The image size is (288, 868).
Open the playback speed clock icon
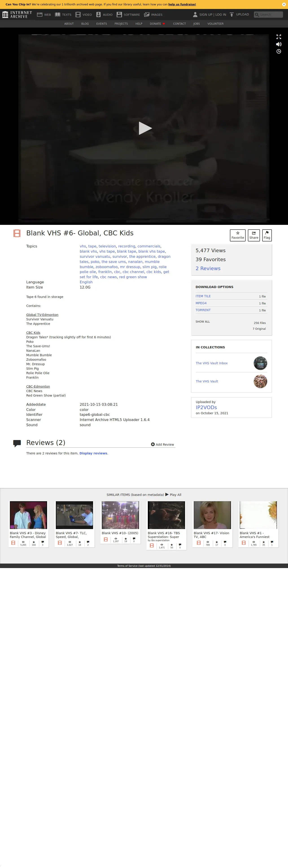[279, 52]
